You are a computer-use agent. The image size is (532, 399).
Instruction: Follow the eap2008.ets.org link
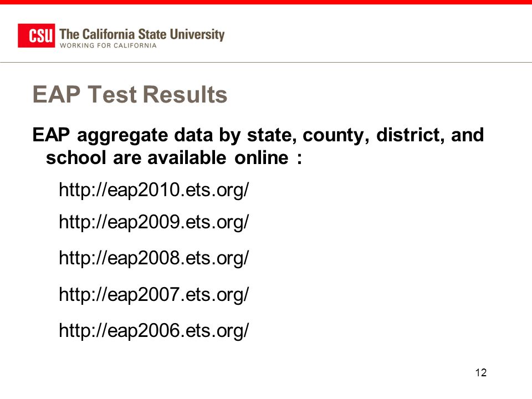point(154,258)
